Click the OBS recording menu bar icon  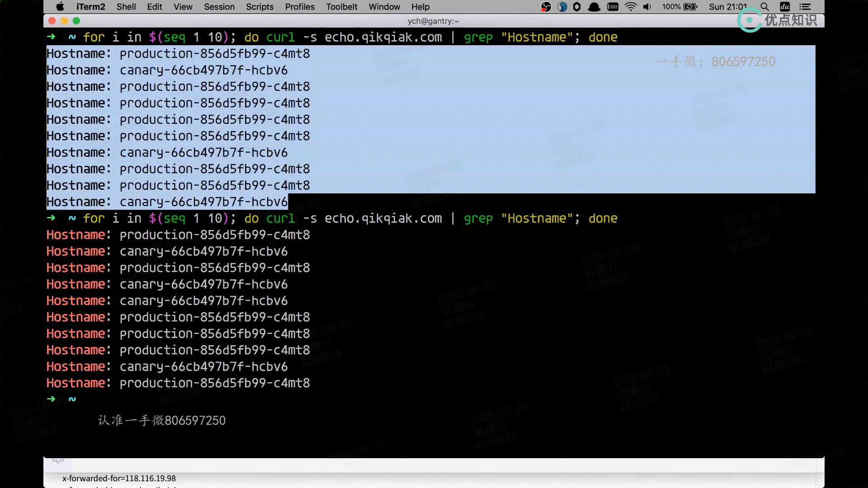[546, 7]
